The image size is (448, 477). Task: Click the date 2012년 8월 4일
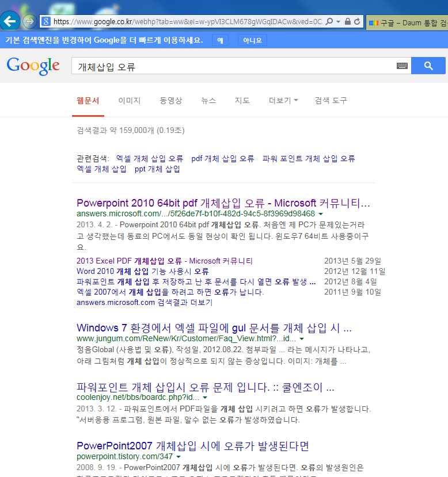(351, 282)
